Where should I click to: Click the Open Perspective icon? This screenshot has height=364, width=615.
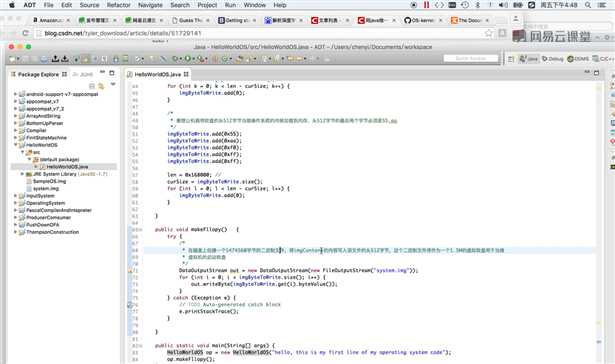pos(511,59)
